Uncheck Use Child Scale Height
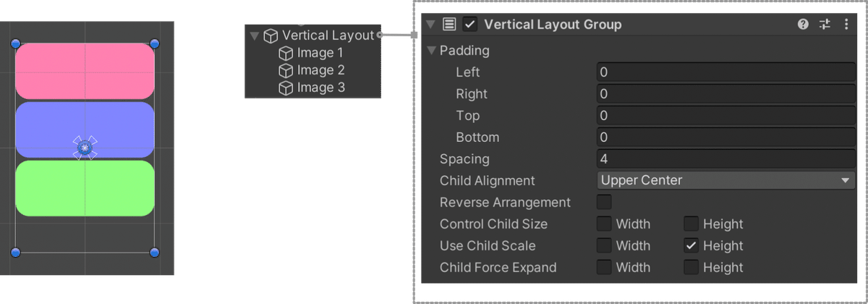868x304 pixels. [x=691, y=245]
